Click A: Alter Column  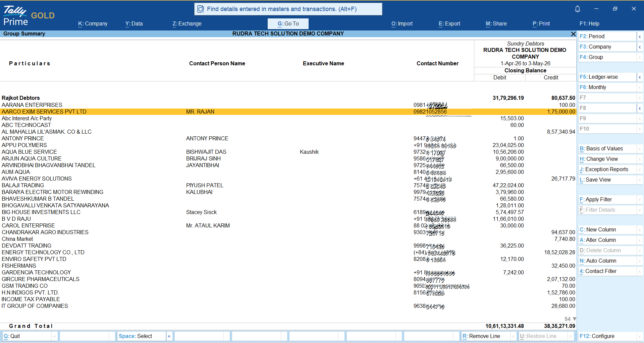607,240
